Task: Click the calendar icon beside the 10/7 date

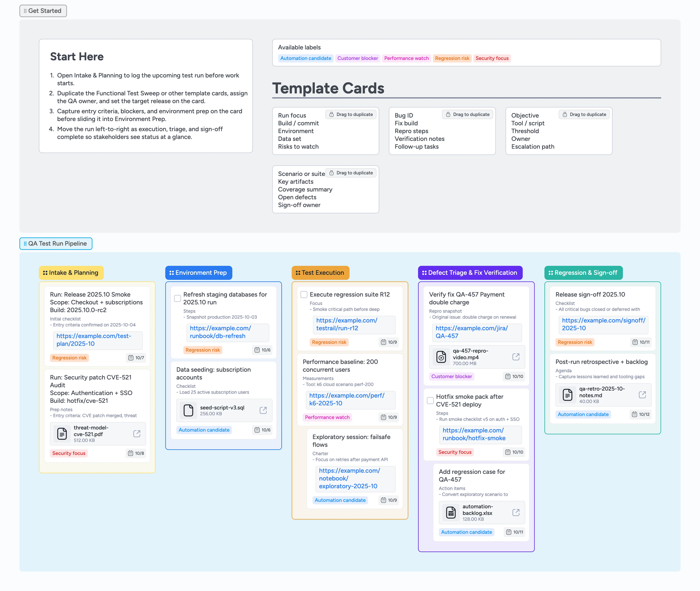Action: click(x=130, y=357)
